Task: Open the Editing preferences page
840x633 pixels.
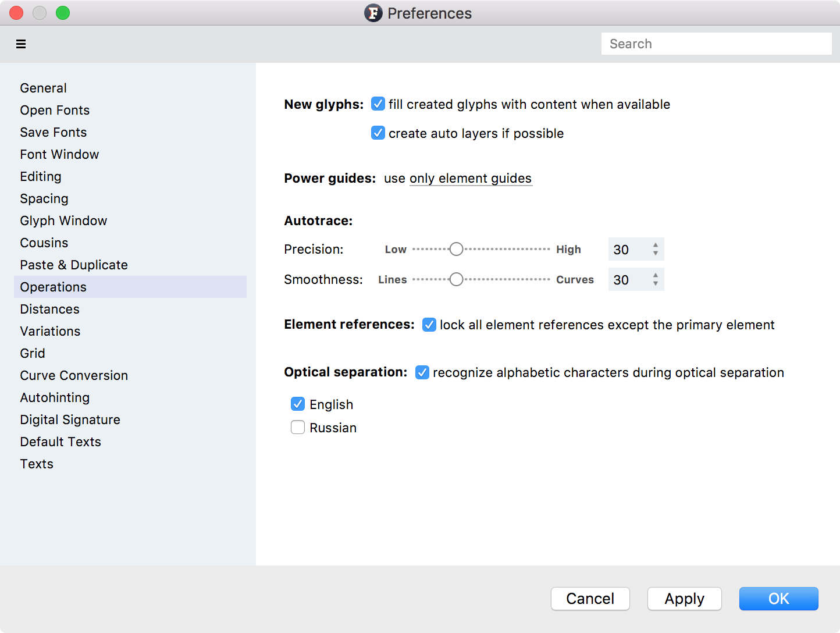Action: 130,176
